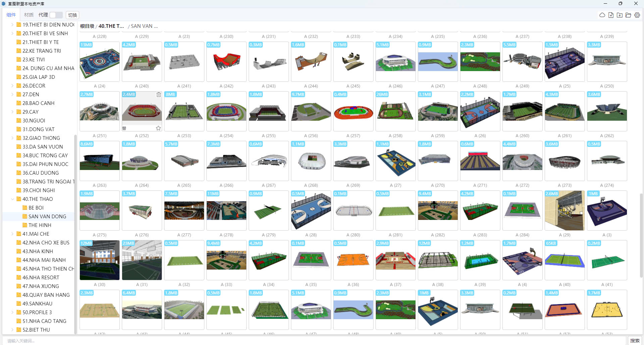Viewport: 644px width, 345px height.
Task: Expand the 26.DECOR folder
Action: point(12,85)
